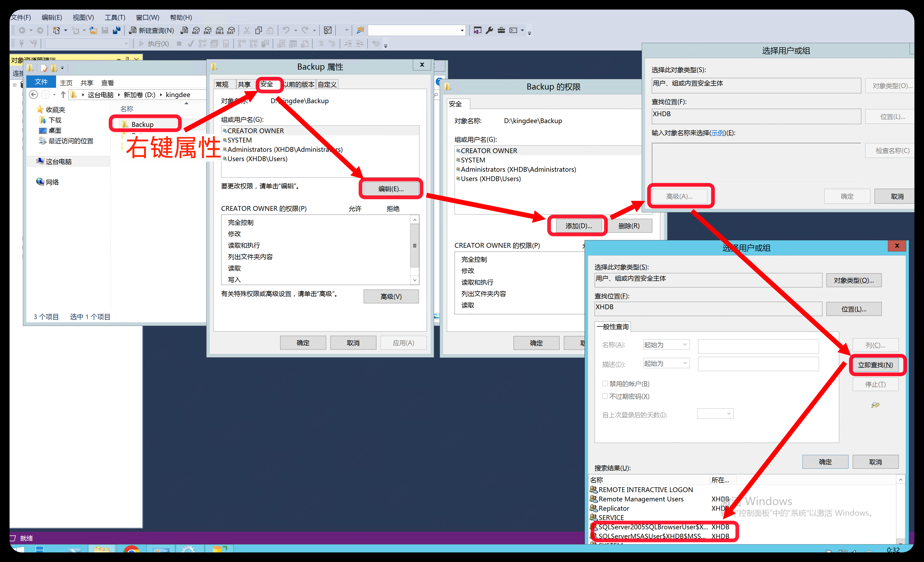Viewport: 924px width, 562px height.
Task: Click the Navigate Forward toolbar icon
Action: click(40, 30)
